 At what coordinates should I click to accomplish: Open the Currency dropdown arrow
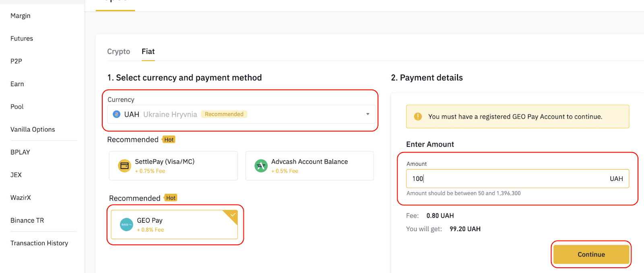367,114
